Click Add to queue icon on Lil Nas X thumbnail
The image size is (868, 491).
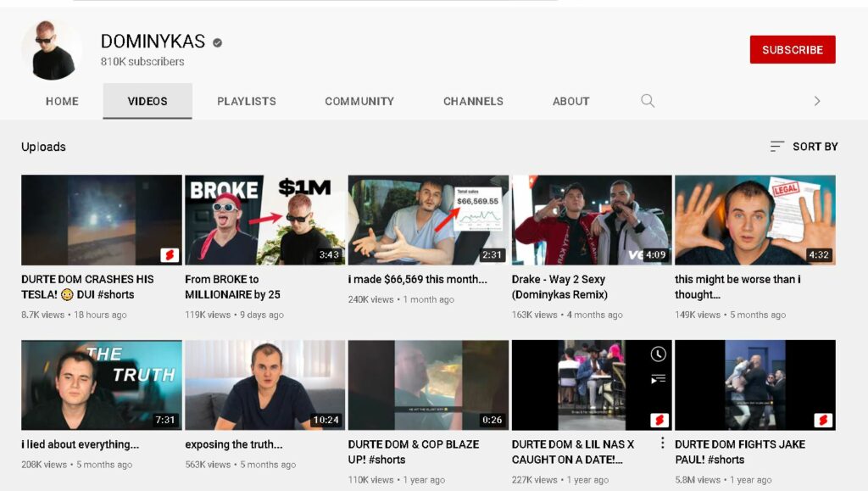[x=658, y=379]
